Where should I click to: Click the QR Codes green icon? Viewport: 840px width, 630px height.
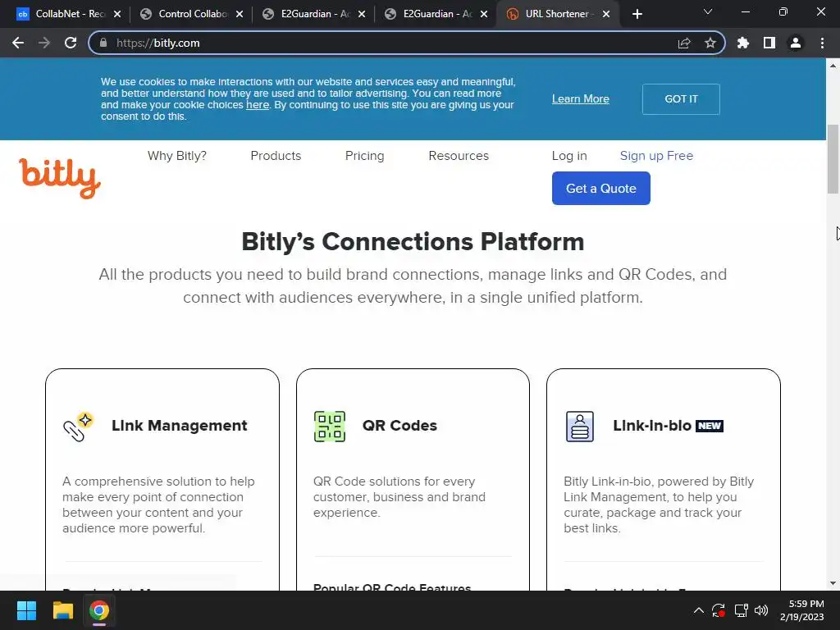point(330,427)
